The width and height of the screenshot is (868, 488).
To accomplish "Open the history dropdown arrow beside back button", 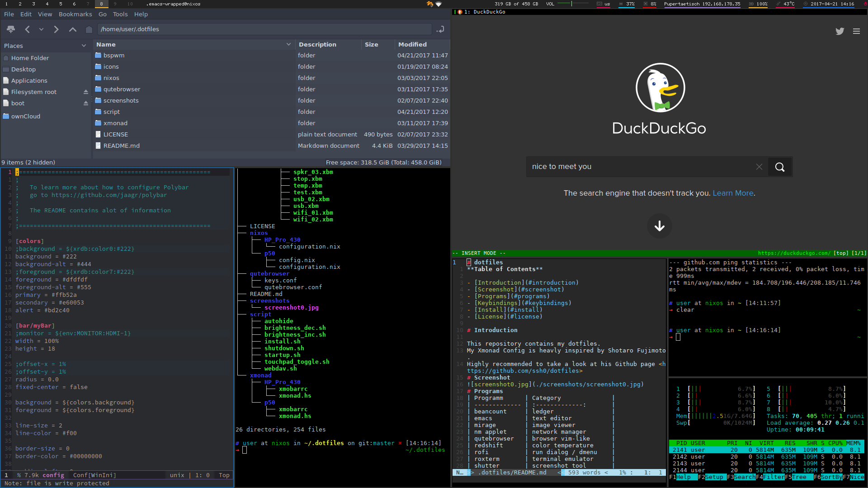I will pos(41,29).
